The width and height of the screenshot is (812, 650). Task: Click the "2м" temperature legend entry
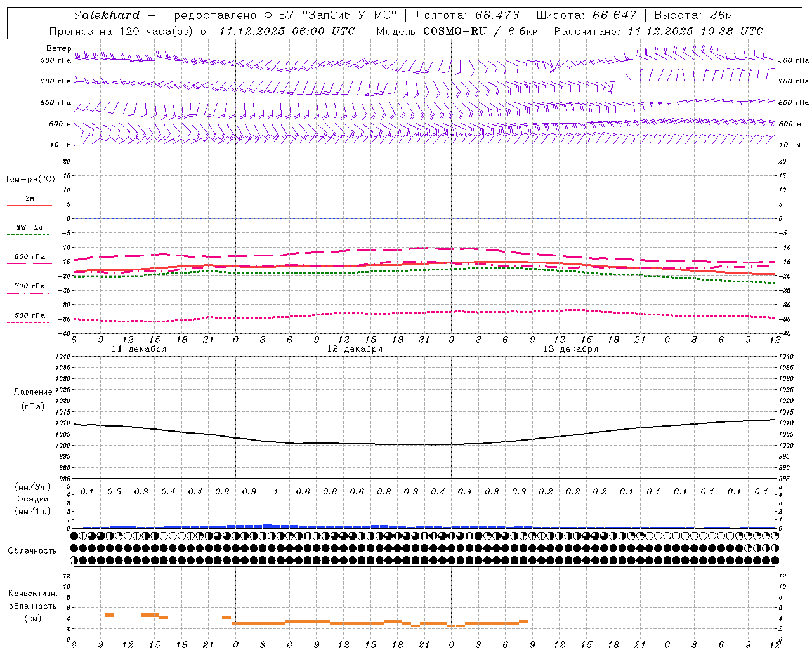point(30,199)
